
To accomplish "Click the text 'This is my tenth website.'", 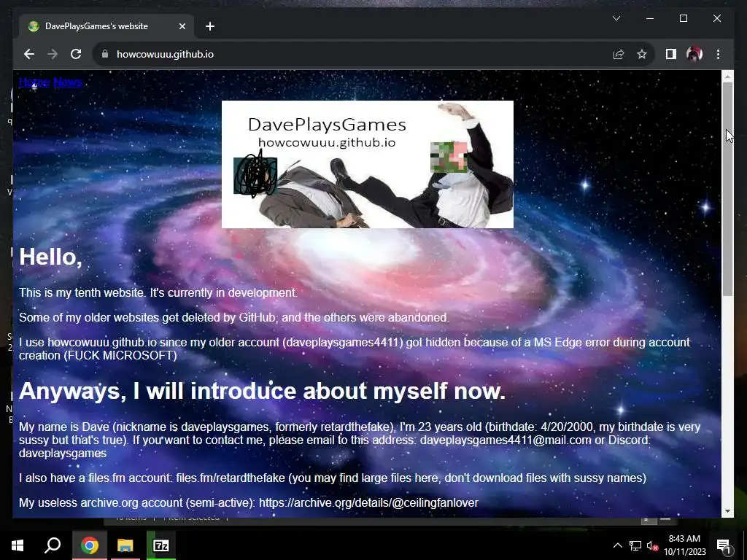I will [83, 293].
